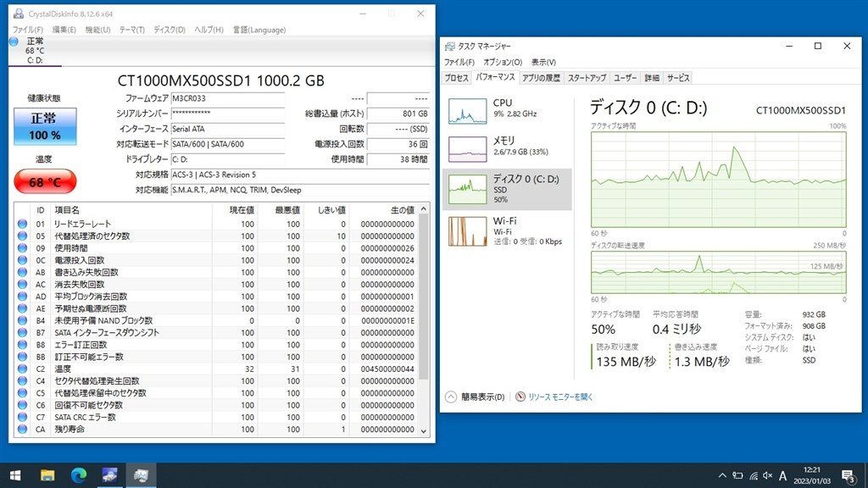
Task: Click the SMART list scroll up arrow
Action: [x=424, y=209]
